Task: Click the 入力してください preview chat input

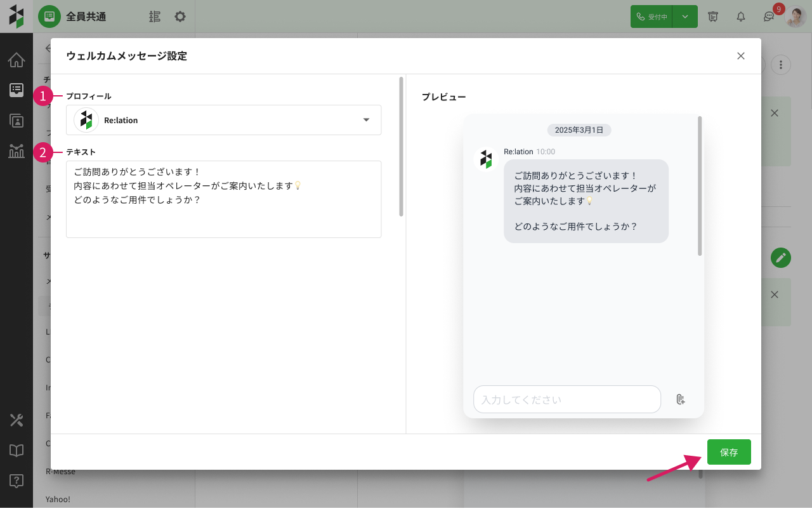Action: [566, 399]
